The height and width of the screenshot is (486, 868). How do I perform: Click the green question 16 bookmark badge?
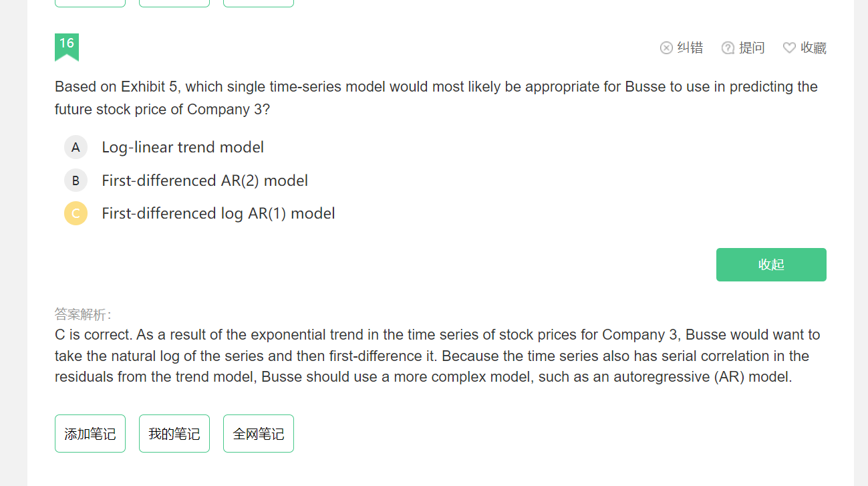67,47
